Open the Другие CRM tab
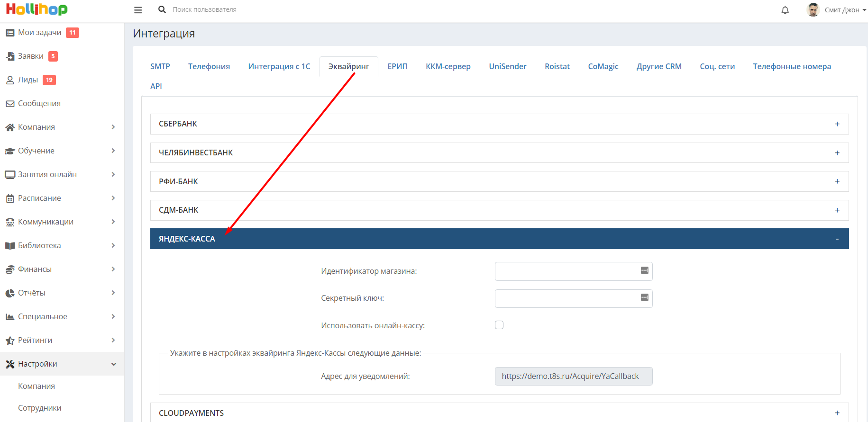868x422 pixels. (659, 66)
